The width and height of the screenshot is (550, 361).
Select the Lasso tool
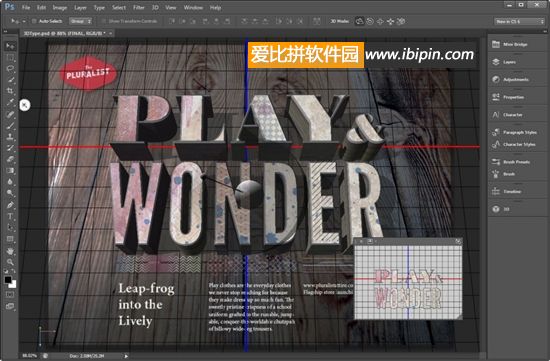tap(10, 69)
